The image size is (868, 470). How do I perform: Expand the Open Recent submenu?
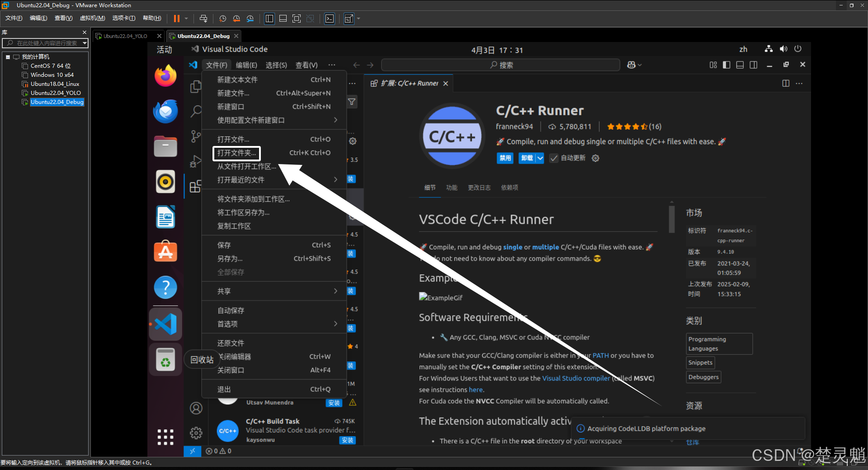click(335, 179)
